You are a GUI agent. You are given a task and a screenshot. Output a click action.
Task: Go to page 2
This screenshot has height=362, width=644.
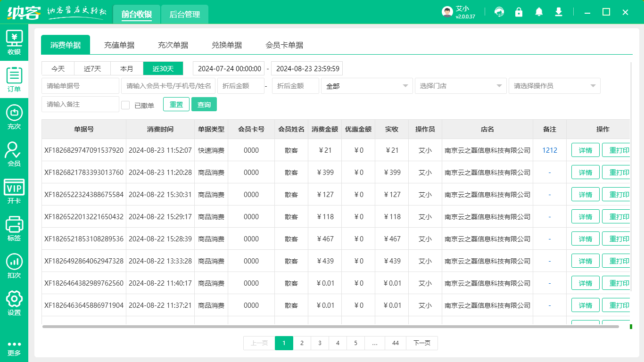302,343
